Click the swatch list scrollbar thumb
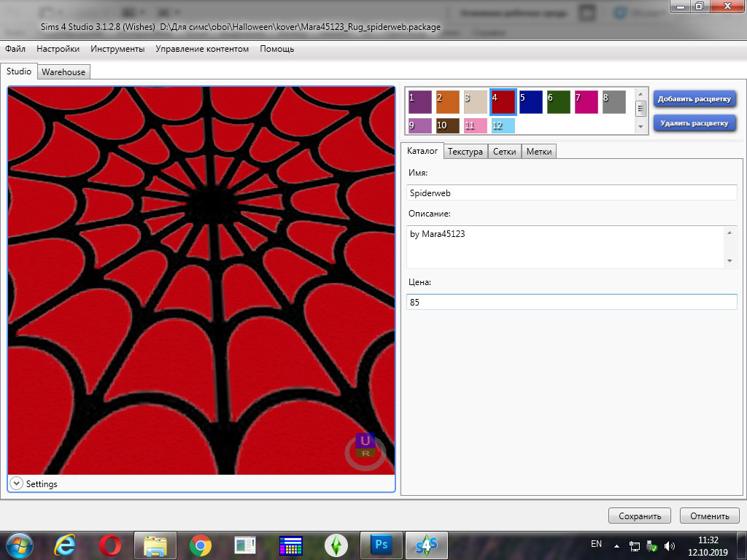The height and width of the screenshot is (560, 747). [x=640, y=109]
